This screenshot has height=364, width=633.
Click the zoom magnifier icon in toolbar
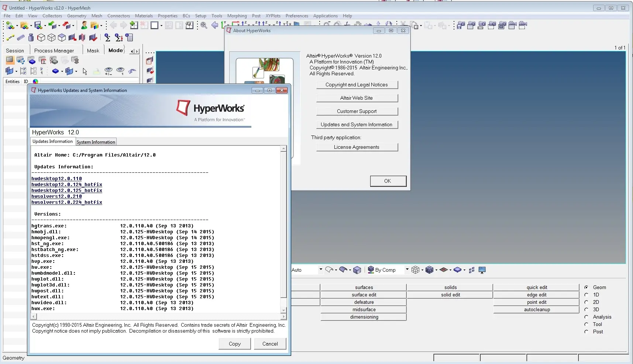pyautogui.click(x=204, y=25)
